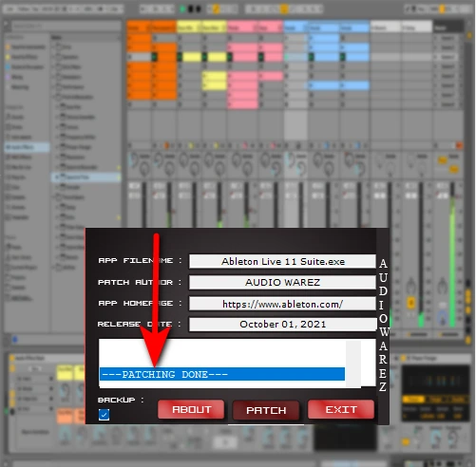Viewport: 476px width, 467px height.
Task: Click the PATCH button
Action: click(266, 410)
